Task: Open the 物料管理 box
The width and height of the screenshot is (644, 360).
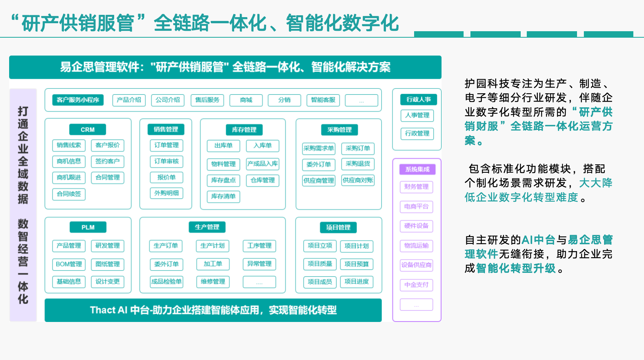Action: (223, 164)
